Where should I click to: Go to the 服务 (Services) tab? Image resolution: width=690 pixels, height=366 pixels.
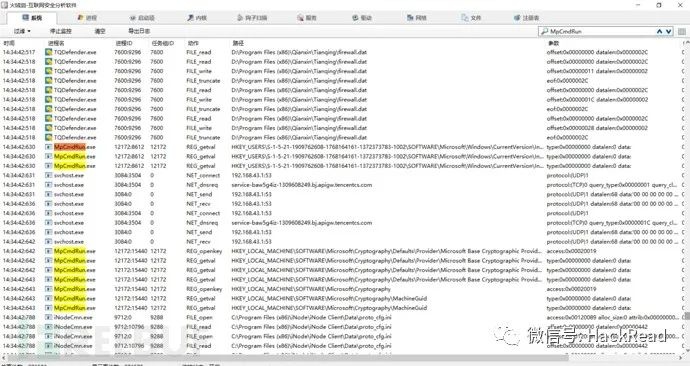coord(307,18)
